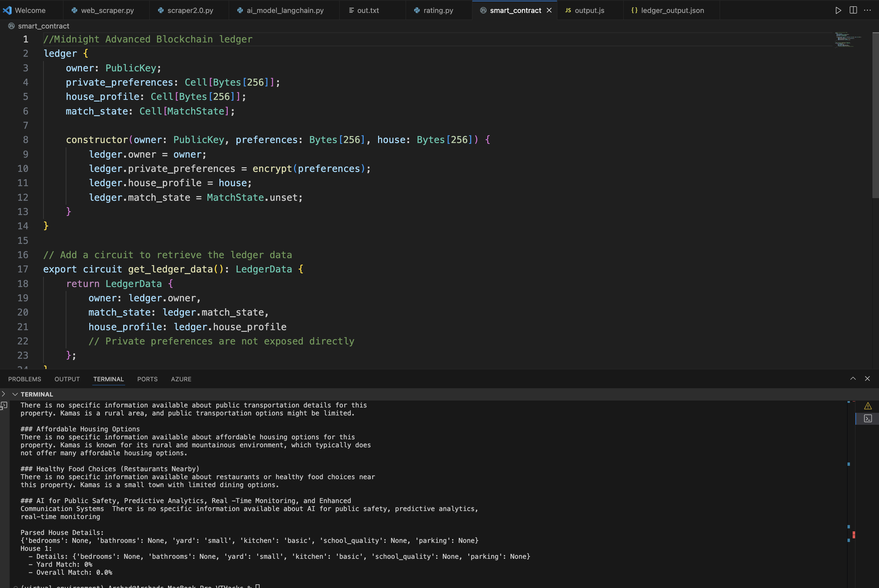
Task: Open the OUTPUT panel tab
Action: coord(67,379)
